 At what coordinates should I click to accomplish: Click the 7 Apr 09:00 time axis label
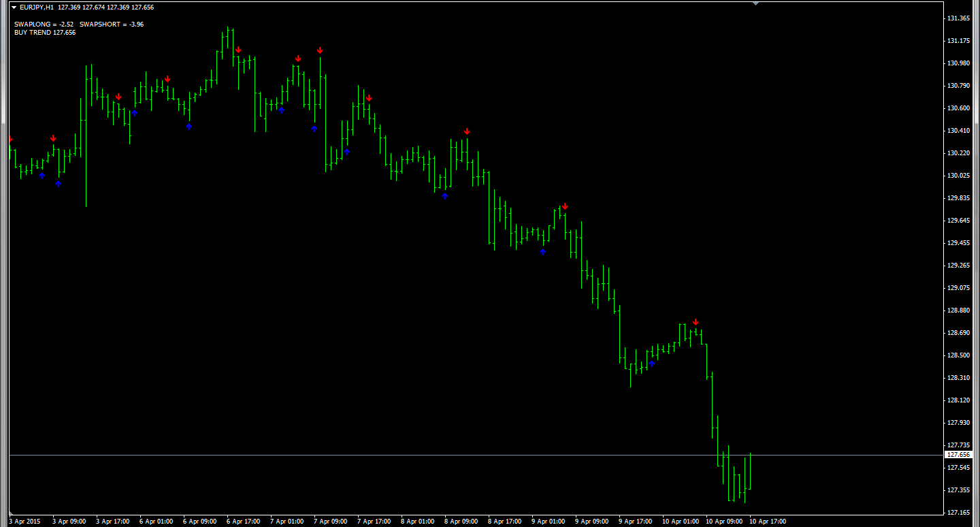(x=330, y=522)
